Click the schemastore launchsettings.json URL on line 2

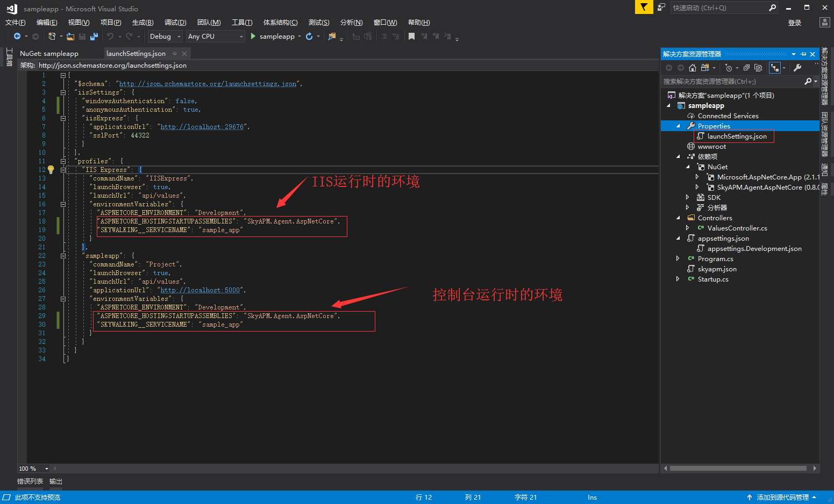[208, 84]
